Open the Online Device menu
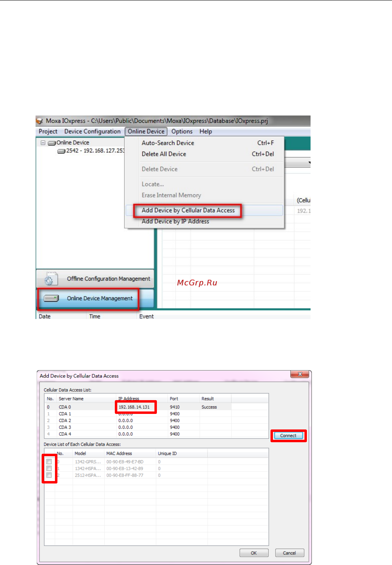Screen dimensions: 392x565 tap(146, 131)
